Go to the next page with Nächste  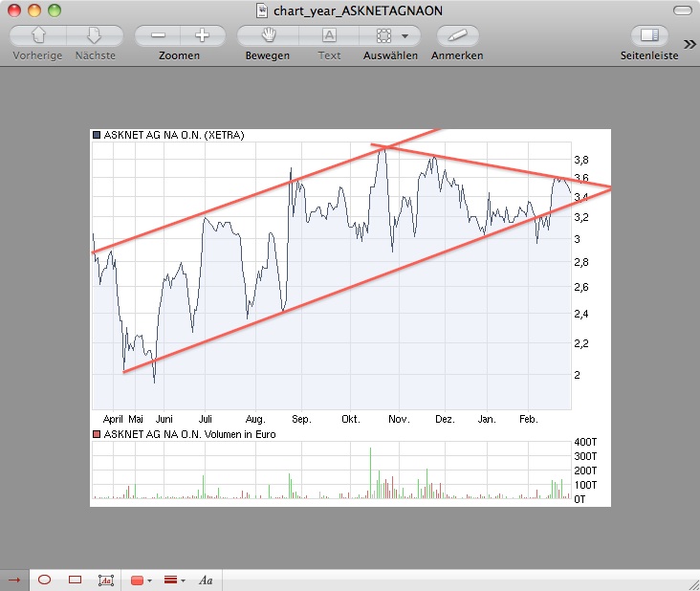95,35
